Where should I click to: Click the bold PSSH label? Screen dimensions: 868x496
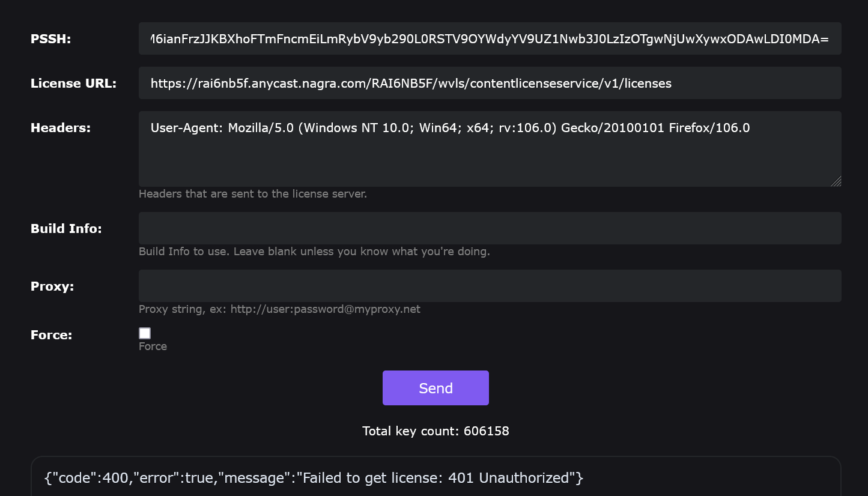pos(50,40)
